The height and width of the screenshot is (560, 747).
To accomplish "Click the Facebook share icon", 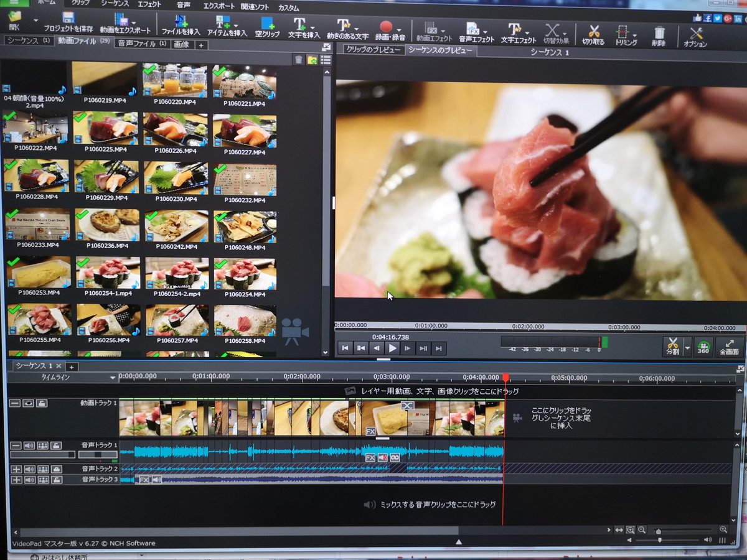I will pyautogui.click(x=707, y=18).
